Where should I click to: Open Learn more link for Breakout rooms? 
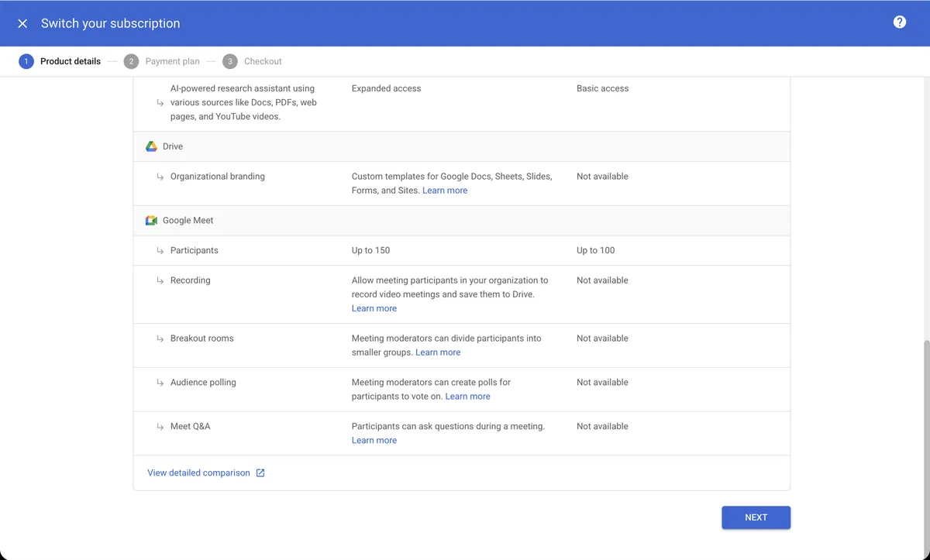pos(438,352)
